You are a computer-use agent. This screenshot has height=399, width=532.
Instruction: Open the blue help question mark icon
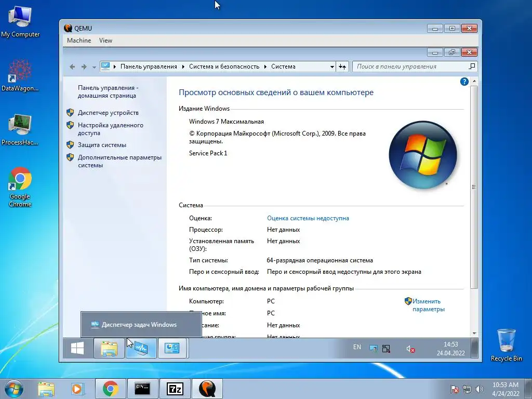click(x=464, y=82)
